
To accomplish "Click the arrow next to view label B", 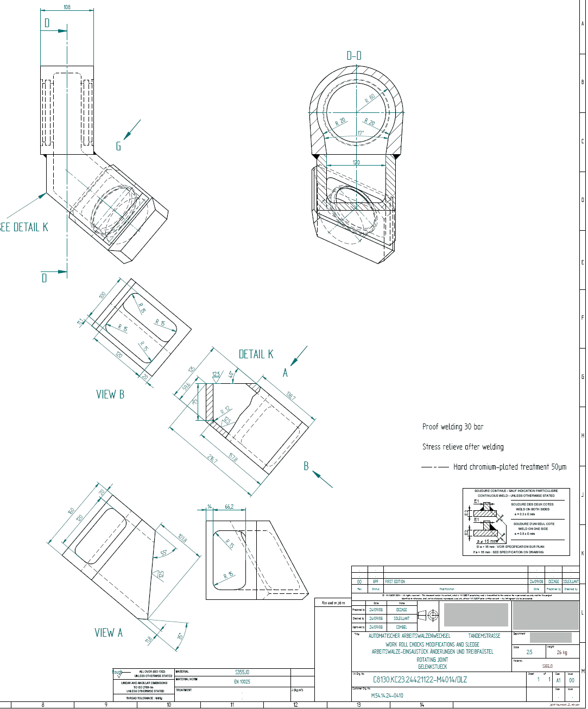I will point(323,479).
